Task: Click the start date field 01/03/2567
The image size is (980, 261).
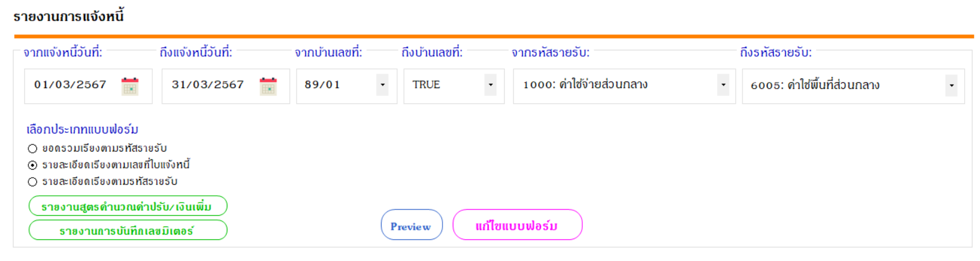Action: pyautogui.click(x=70, y=85)
